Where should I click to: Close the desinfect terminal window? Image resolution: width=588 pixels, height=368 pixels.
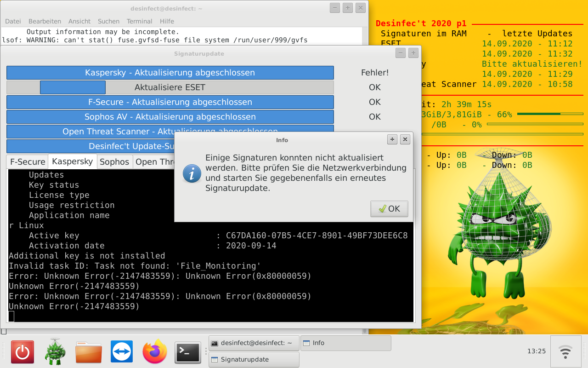click(361, 8)
